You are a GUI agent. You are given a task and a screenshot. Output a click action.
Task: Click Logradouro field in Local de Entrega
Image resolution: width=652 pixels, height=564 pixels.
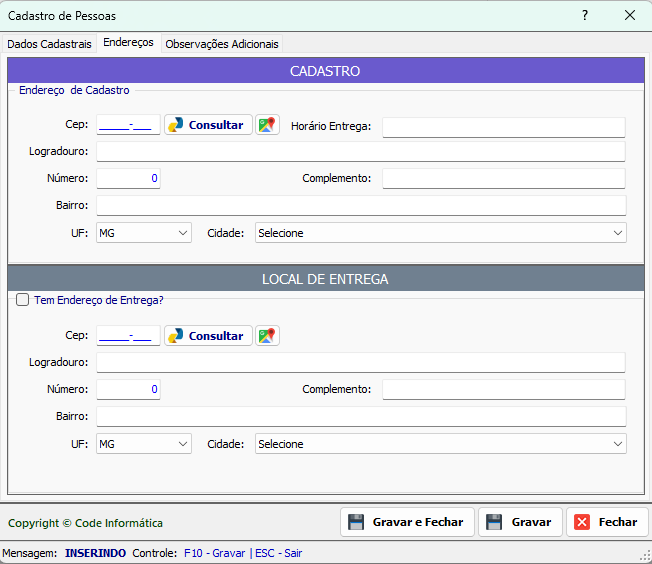click(361, 362)
